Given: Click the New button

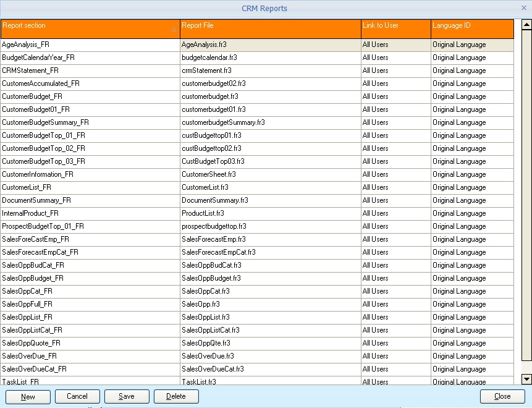Looking at the screenshot, I should click(28, 396).
